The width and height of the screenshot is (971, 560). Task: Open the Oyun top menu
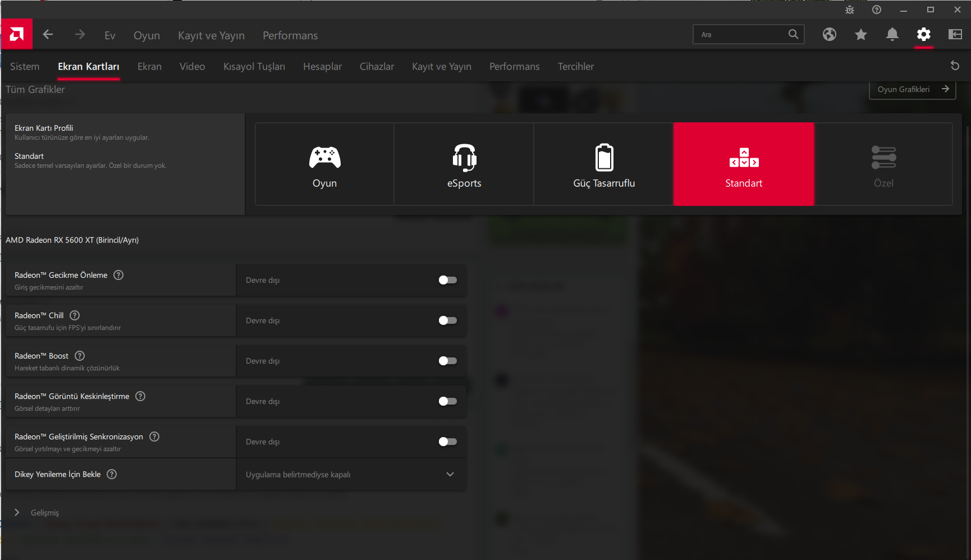pos(146,35)
